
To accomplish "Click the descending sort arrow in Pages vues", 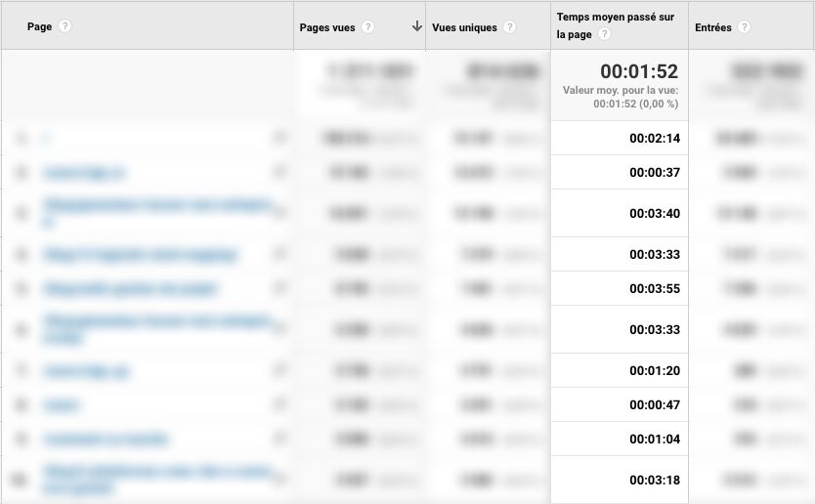I will (x=417, y=27).
